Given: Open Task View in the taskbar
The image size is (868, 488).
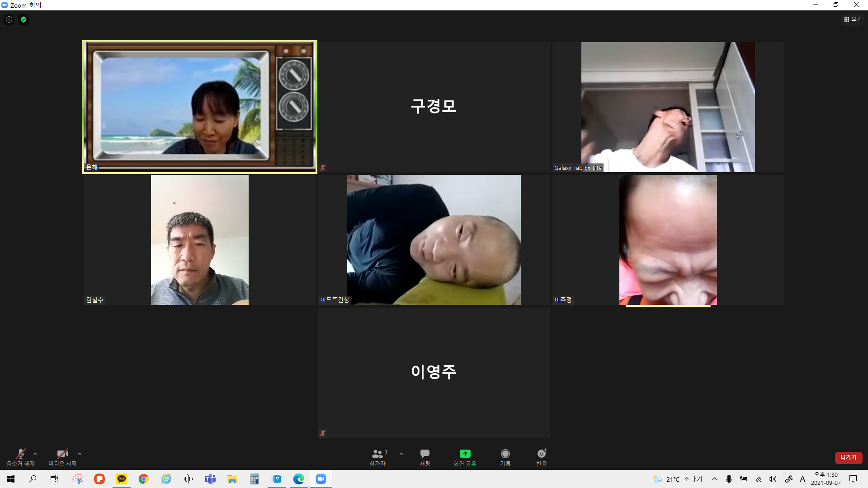Looking at the screenshot, I should tap(54, 479).
